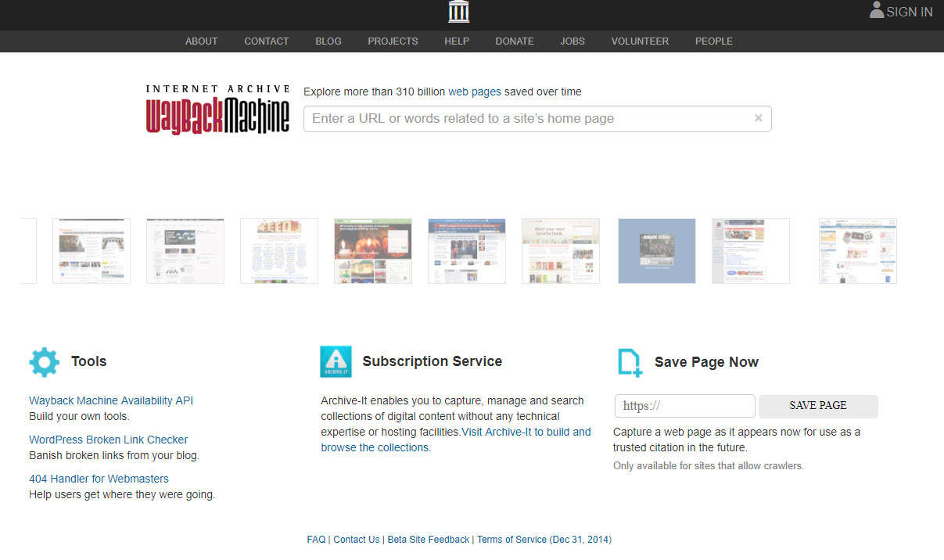Click the SAVE PAGE button
The image size is (944, 560).
pyautogui.click(x=818, y=406)
